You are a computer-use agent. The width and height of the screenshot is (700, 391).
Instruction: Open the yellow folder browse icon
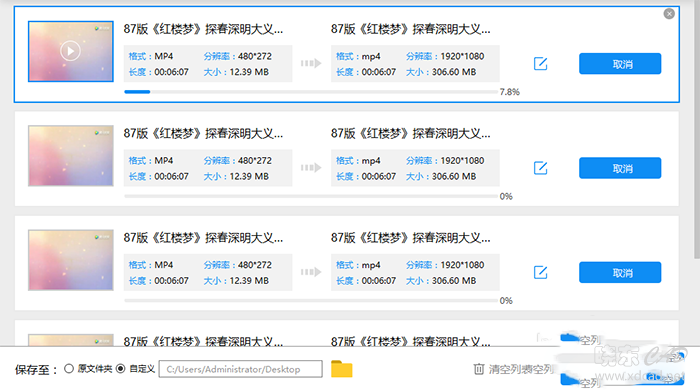click(342, 369)
